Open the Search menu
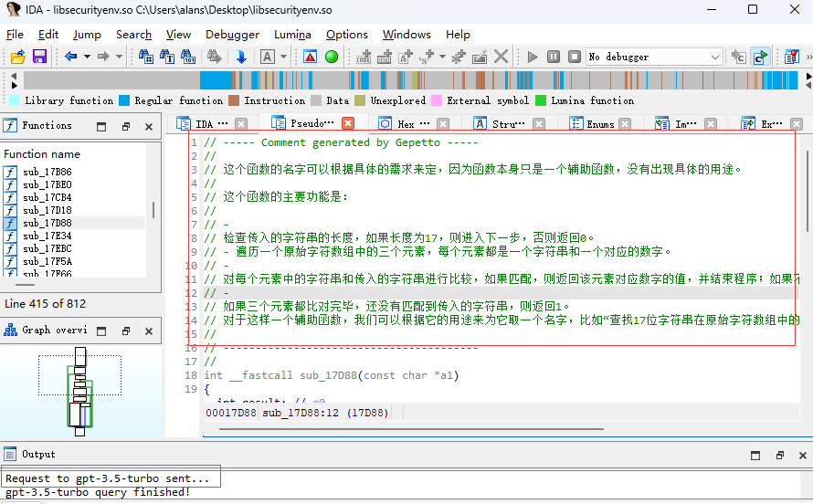The image size is (813, 504). (x=133, y=35)
